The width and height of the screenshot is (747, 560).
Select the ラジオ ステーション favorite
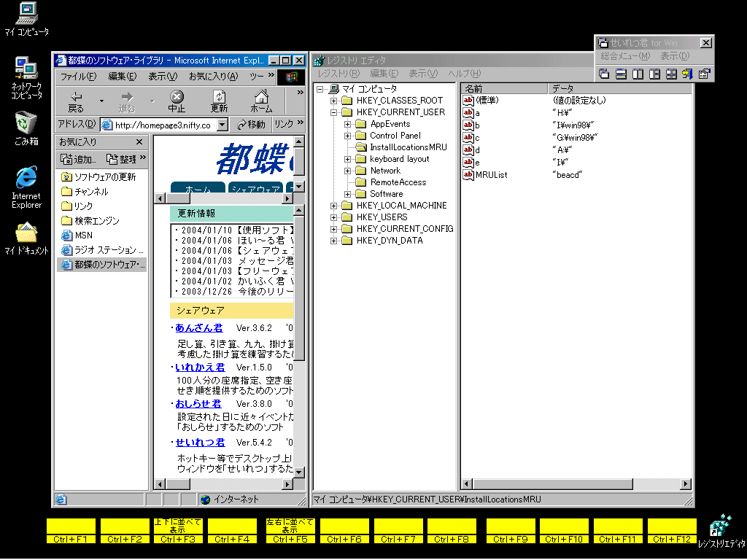pyautogui.click(x=102, y=249)
